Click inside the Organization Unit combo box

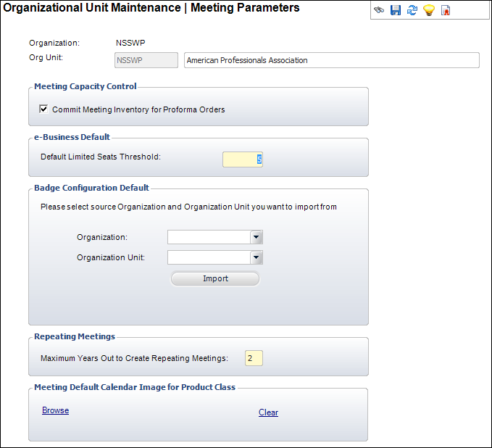pyautogui.click(x=209, y=257)
